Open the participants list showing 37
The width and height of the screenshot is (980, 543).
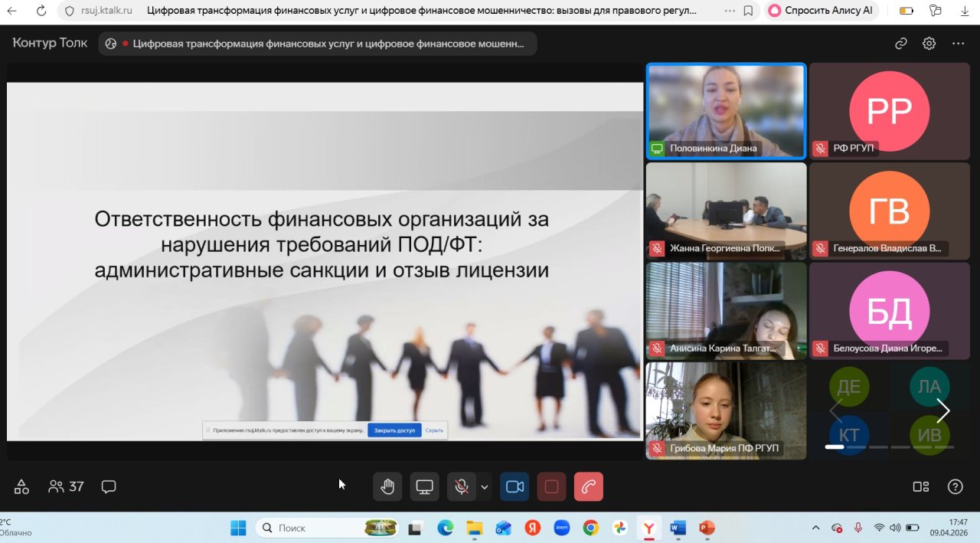(66, 486)
